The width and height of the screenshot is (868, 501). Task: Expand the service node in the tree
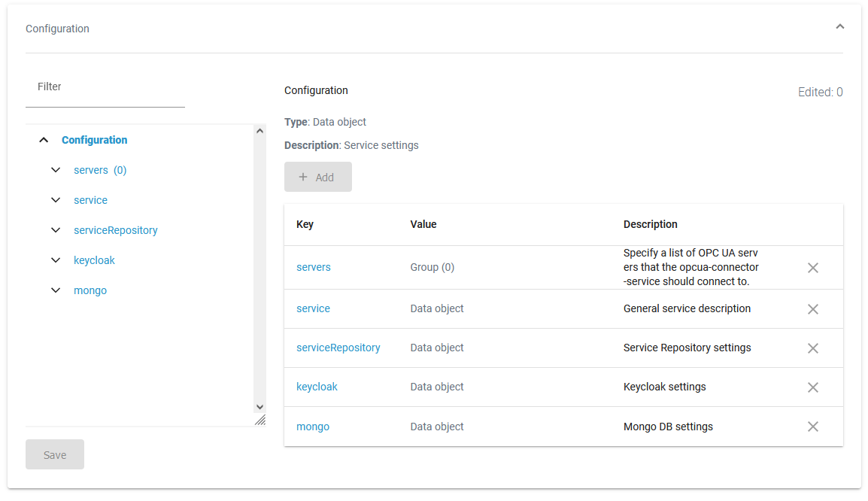pos(55,199)
